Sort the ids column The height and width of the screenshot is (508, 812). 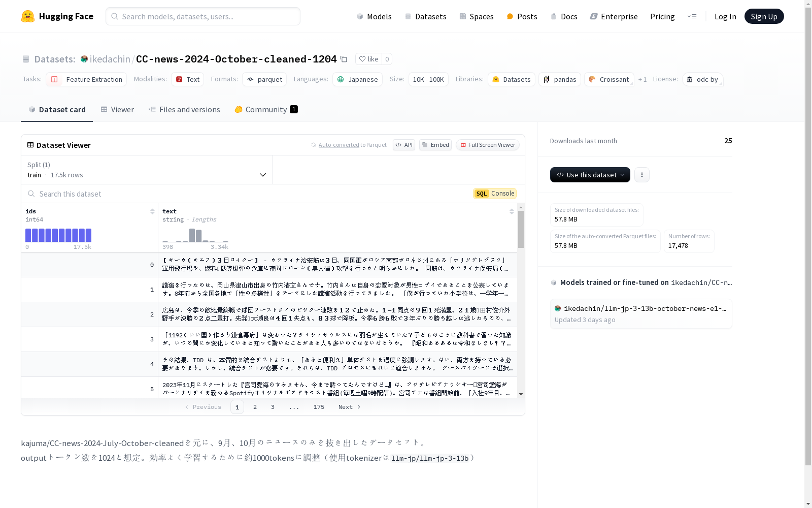pos(152,211)
